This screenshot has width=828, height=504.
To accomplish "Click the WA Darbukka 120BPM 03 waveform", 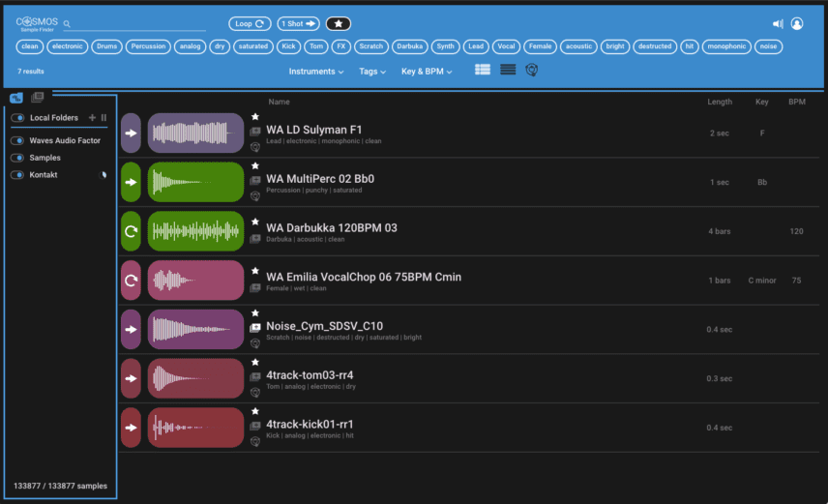I will (195, 231).
